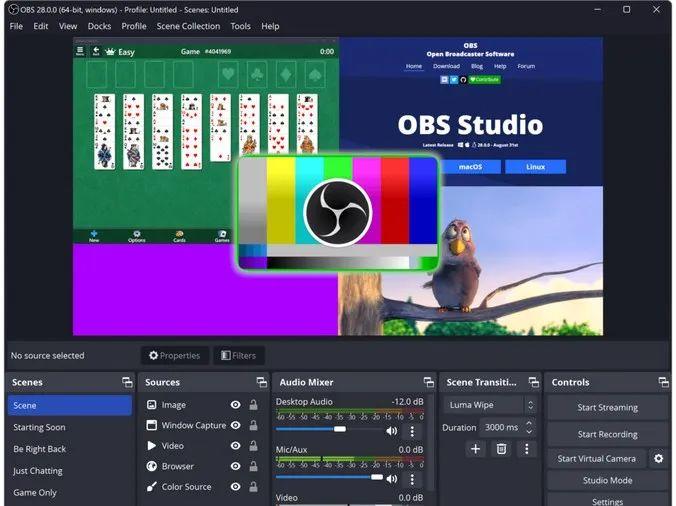Hide the Browser source
This screenshot has height=506, width=676.
(x=235, y=466)
